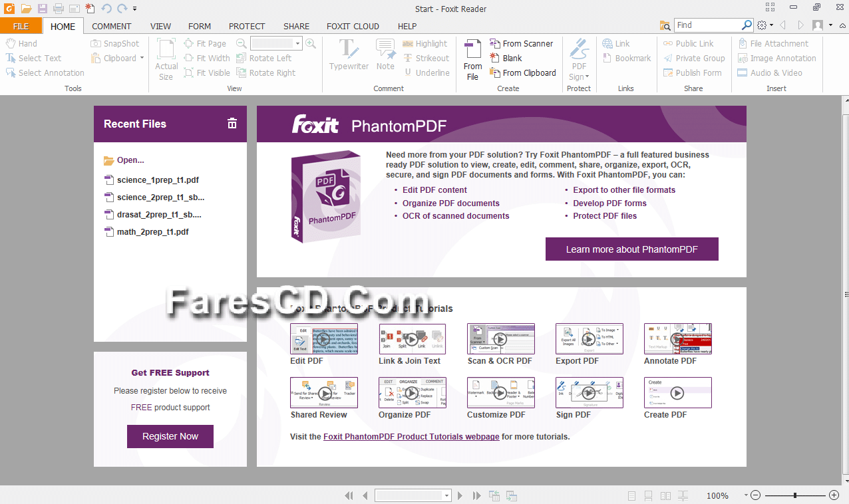Screen dimensions: 849x504
Task: Click Fit Page in View group
Action: 205,43
